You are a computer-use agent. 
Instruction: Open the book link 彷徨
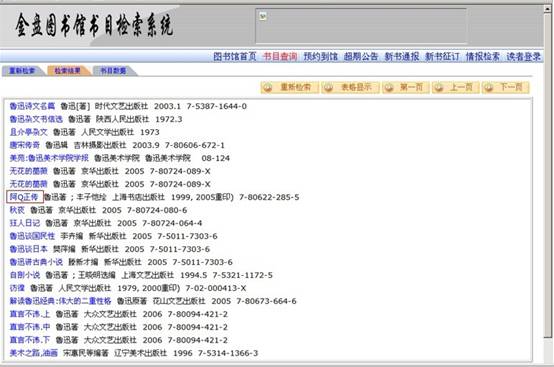point(17,288)
